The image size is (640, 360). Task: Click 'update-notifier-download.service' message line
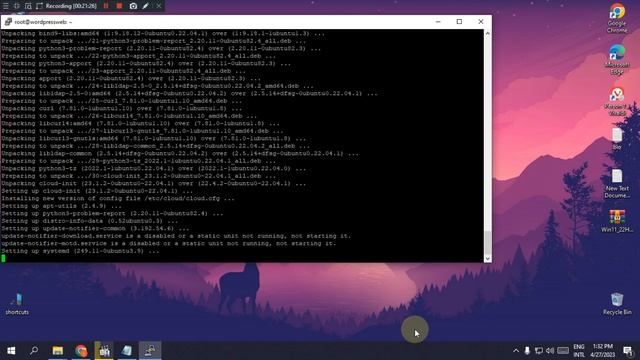pyautogui.click(x=176, y=236)
